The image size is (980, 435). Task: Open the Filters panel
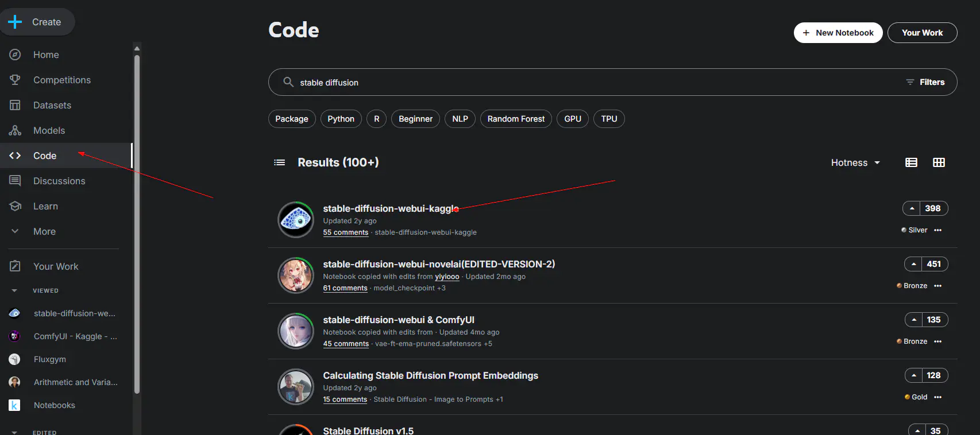click(925, 82)
